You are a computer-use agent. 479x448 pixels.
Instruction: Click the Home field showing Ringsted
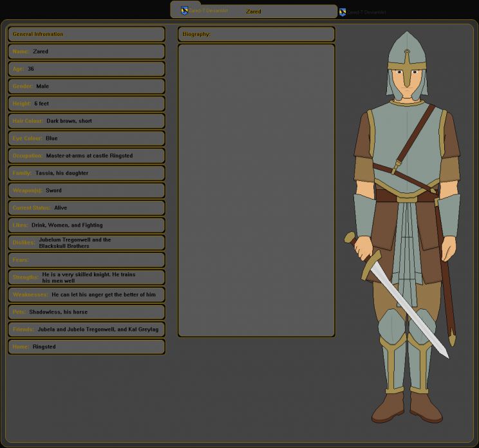pos(86,347)
